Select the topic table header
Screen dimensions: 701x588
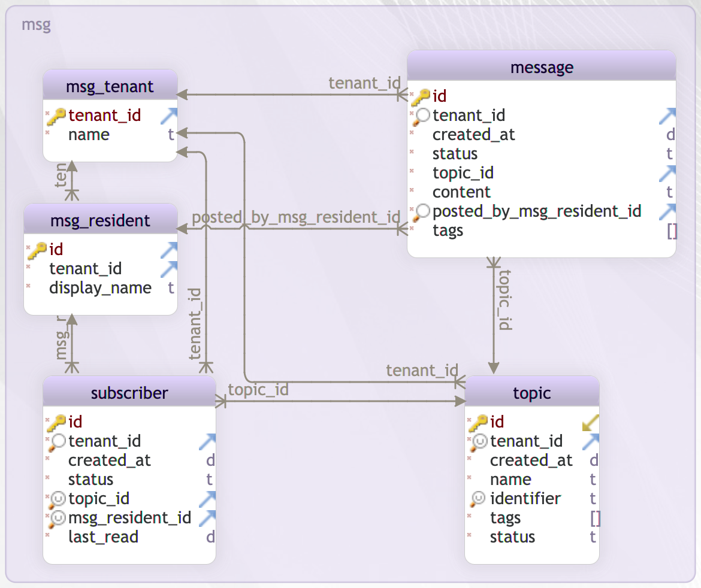pyautogui.click(x=531, y=392)
